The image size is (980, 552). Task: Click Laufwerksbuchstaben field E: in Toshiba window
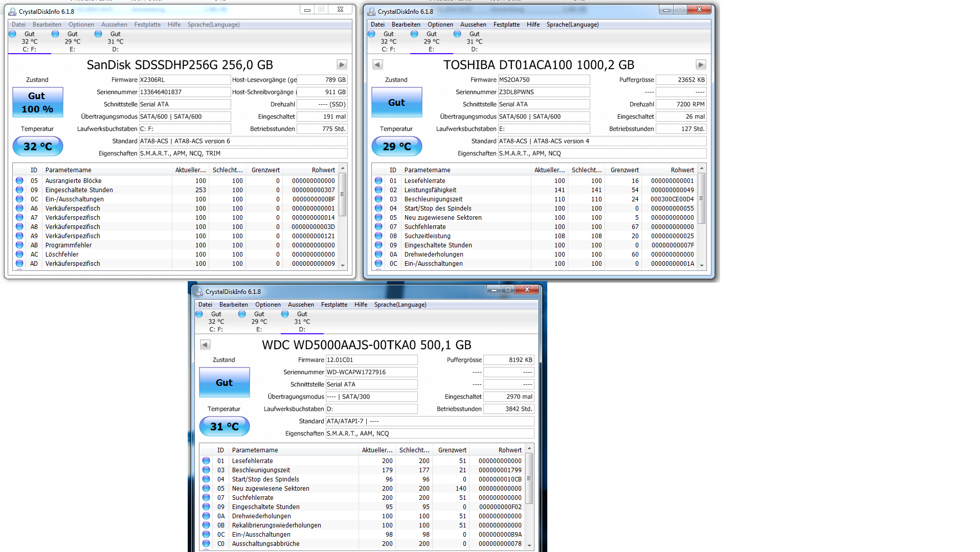click(544, 129)
